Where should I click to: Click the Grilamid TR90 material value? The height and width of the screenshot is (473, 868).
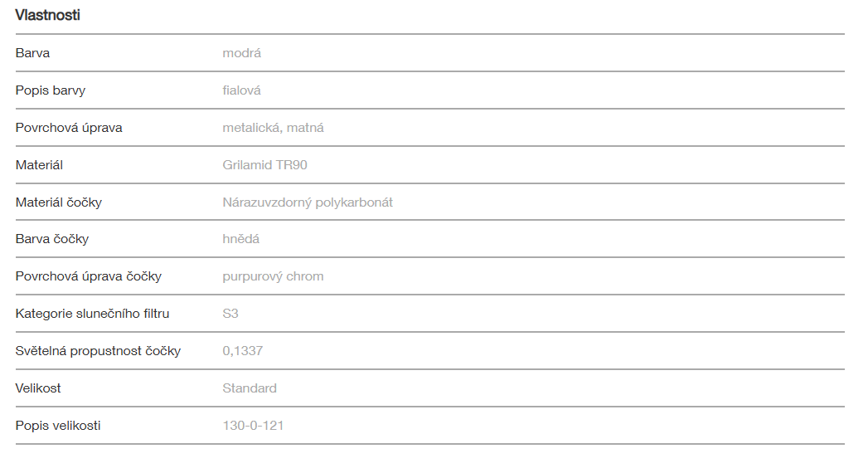pos(264,165)
